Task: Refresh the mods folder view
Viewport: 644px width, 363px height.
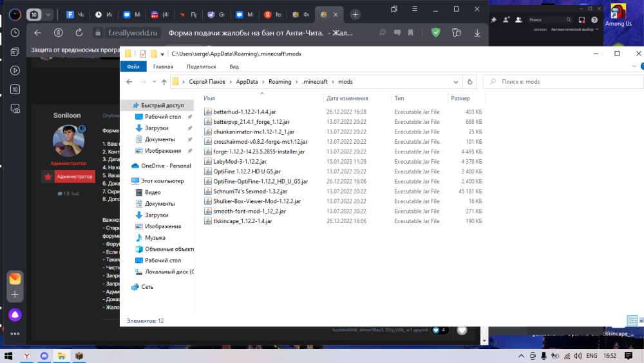Action: pyautogui.click(x=470, y=82)
